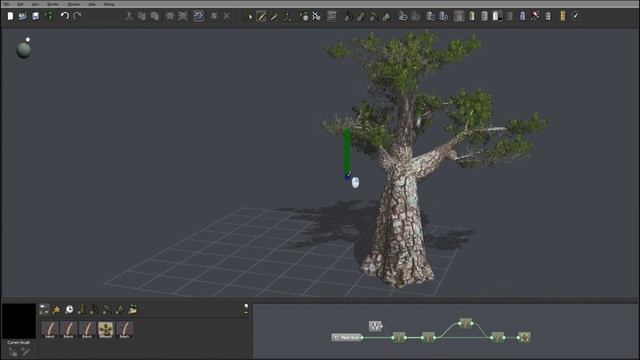
Task: Open a tree file from toolbar
Action: (x=22, y=16)
